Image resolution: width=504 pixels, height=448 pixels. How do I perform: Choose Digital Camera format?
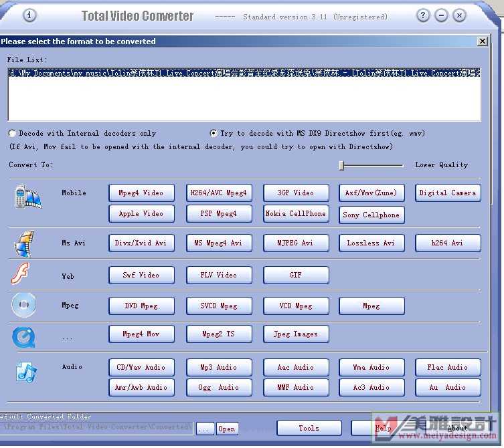coord(448,193)
